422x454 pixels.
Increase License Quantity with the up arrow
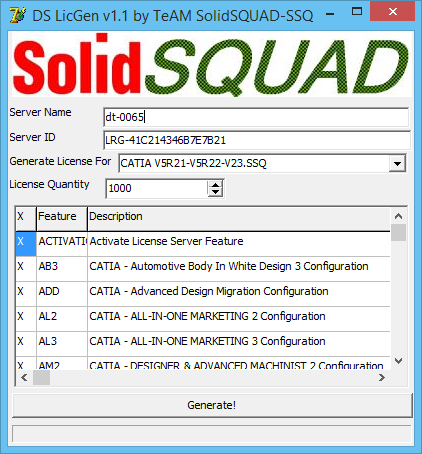click(215, 185)
